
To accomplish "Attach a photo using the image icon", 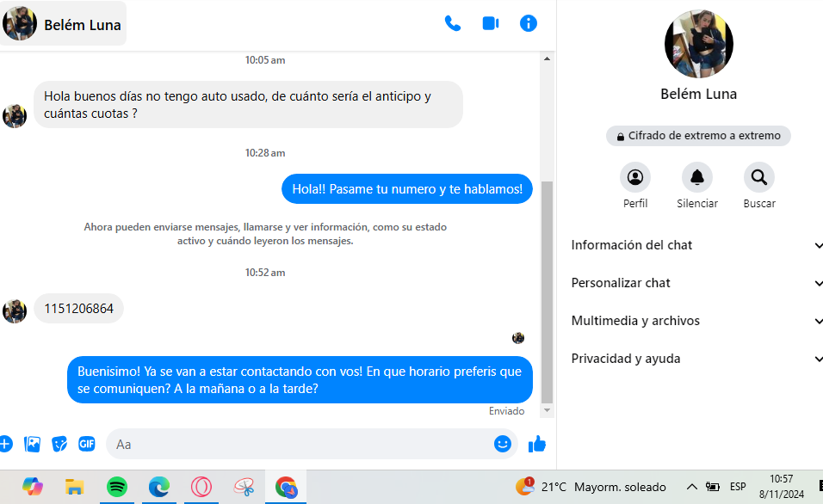I will click(32, 444).
